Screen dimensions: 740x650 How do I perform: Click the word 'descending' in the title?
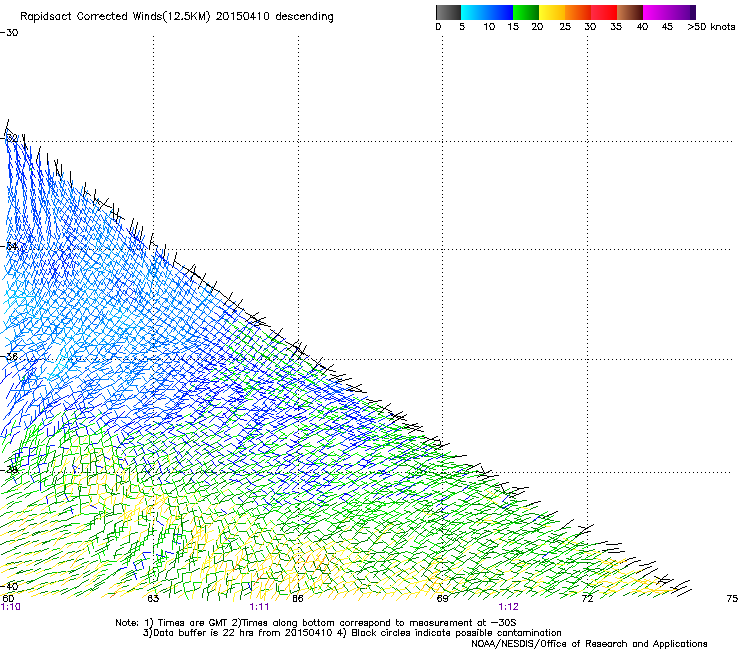click(304, 17)
